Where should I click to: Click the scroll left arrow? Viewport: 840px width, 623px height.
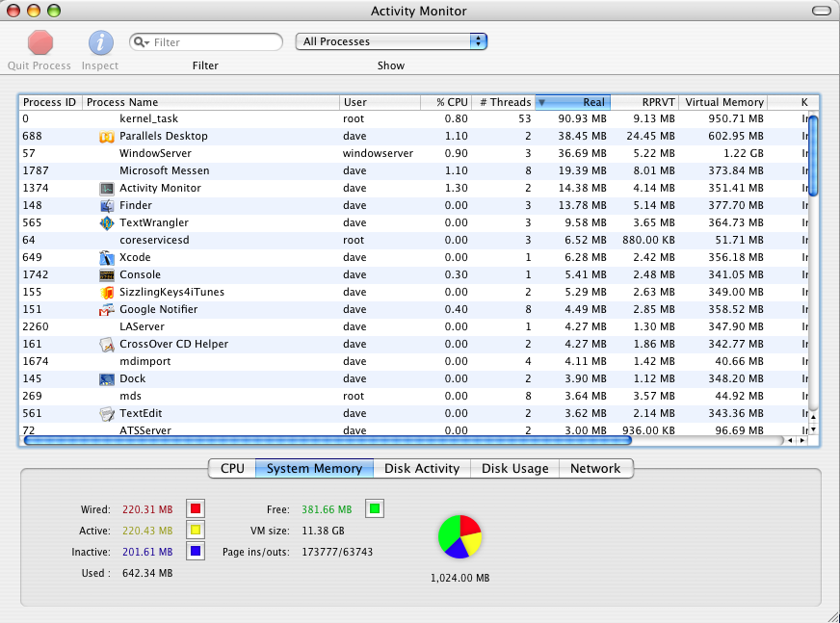790,440
